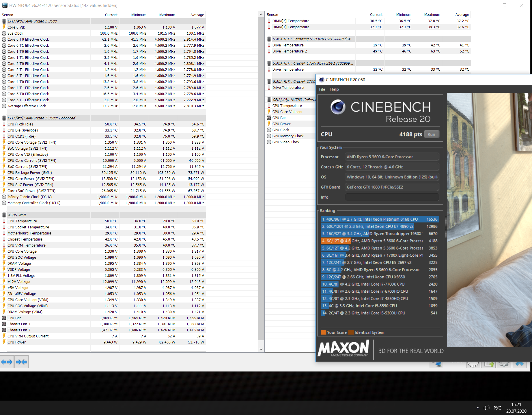Screen dimensions: 532x415
Task: Click the РУС keyboard language indicator
Action: click(x=497, y=408)
